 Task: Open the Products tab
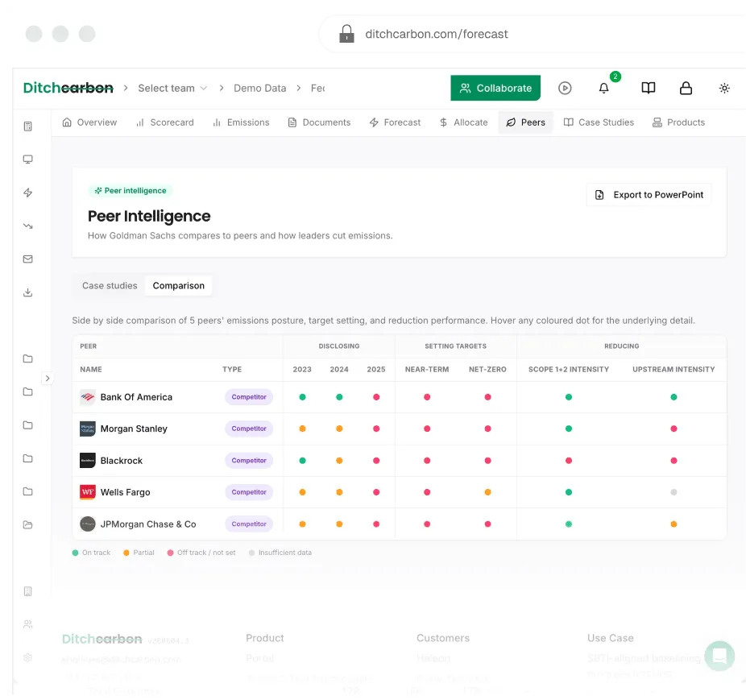pyautogui.click(x=678, y=122)
